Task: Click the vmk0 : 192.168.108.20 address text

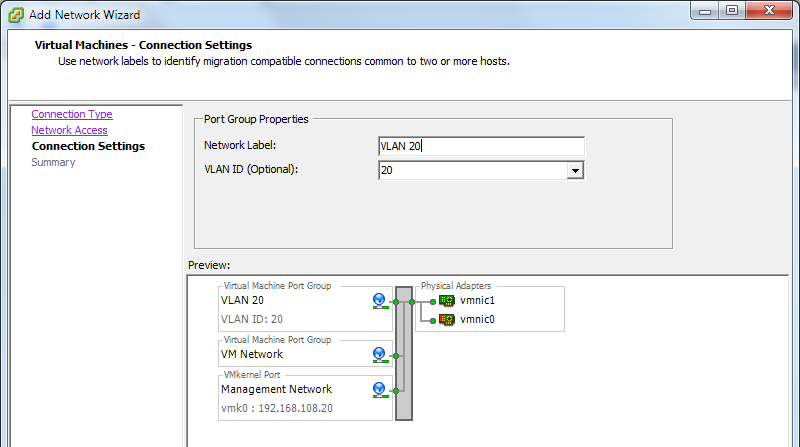Action: coord(277,408)
